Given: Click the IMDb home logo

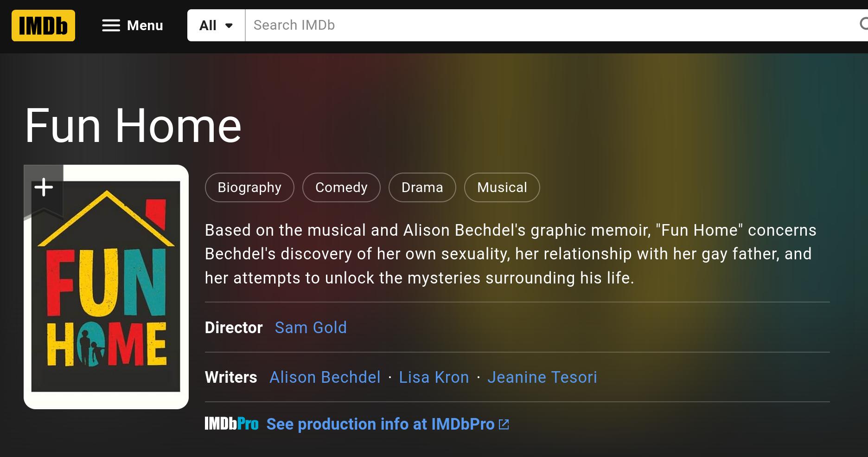Looking at the screenshot, I should click(43, 26).
